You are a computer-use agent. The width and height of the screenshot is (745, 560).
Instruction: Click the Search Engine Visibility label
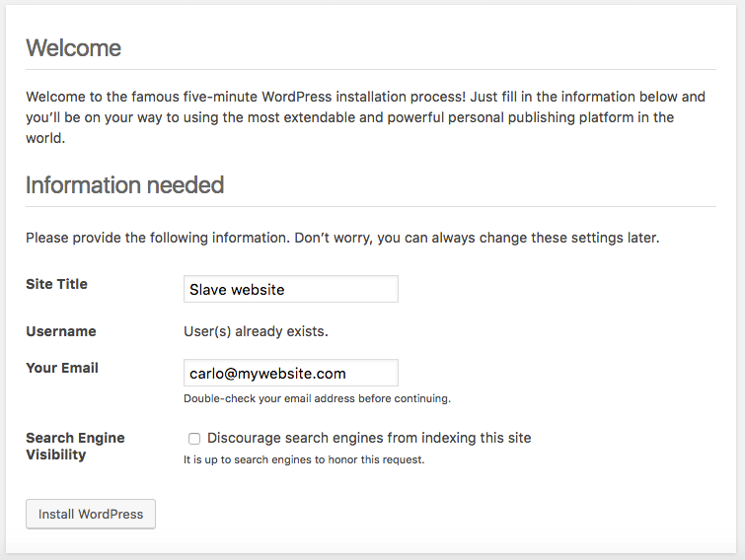(x=75, y=446)
